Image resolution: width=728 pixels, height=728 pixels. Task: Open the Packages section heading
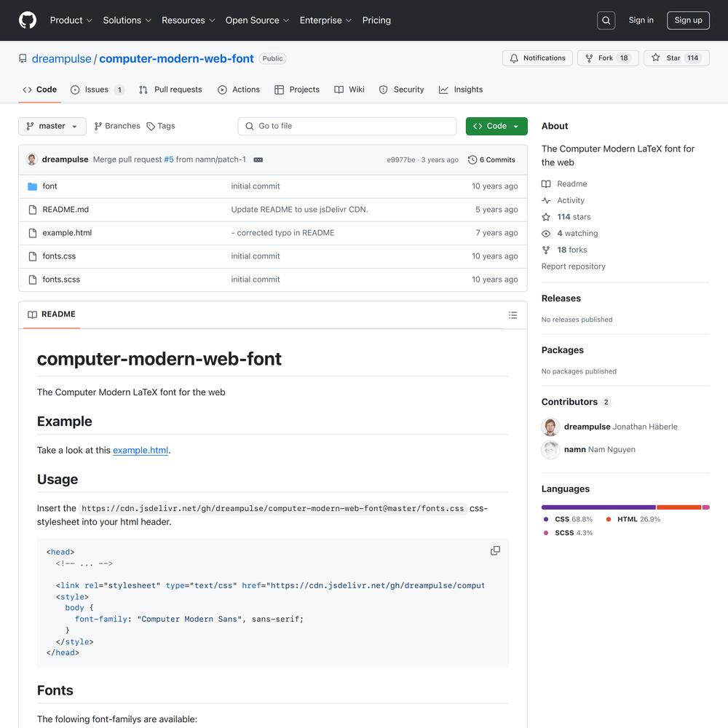(562, 350)
